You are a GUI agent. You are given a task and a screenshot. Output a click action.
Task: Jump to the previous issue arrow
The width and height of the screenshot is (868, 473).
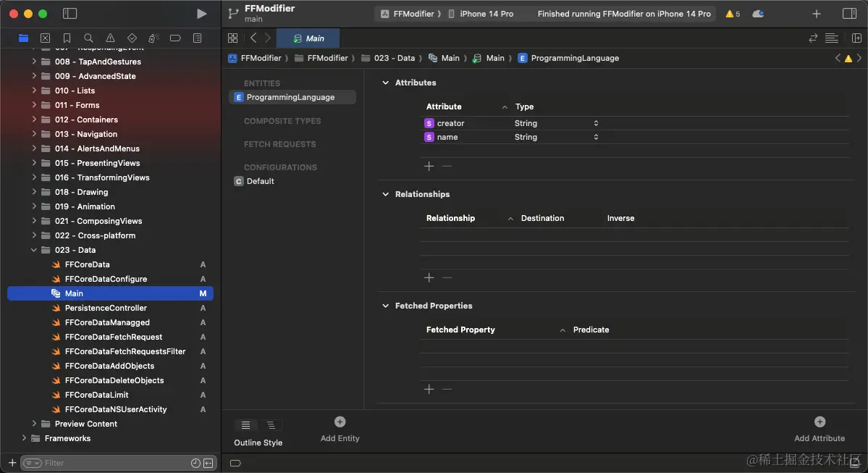838,58
